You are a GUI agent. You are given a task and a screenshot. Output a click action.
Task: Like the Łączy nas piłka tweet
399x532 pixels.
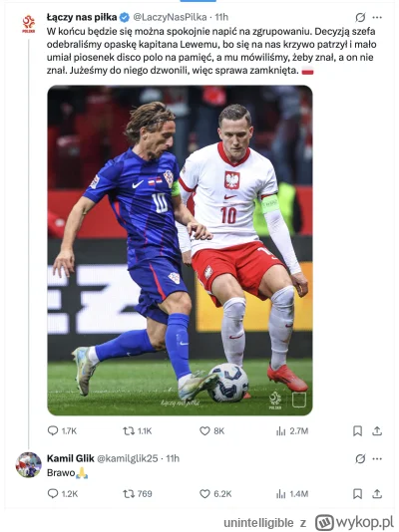[x=204, y=431]
